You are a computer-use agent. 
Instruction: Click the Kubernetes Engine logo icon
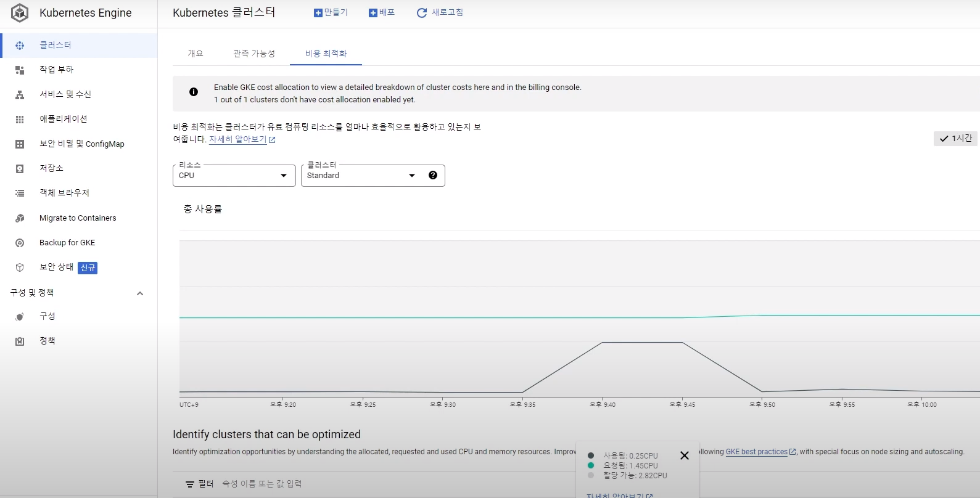pyautogui.click(x=20, y=13)
